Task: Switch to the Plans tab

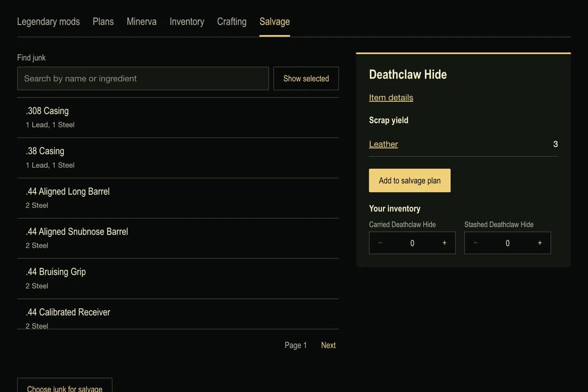Action: tap(103, 22)
